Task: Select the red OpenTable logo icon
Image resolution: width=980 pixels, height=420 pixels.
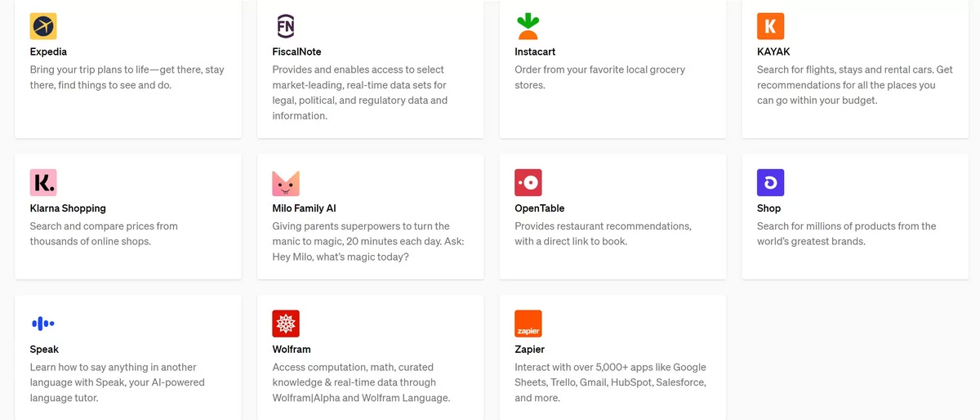Action: coord(528,183)
